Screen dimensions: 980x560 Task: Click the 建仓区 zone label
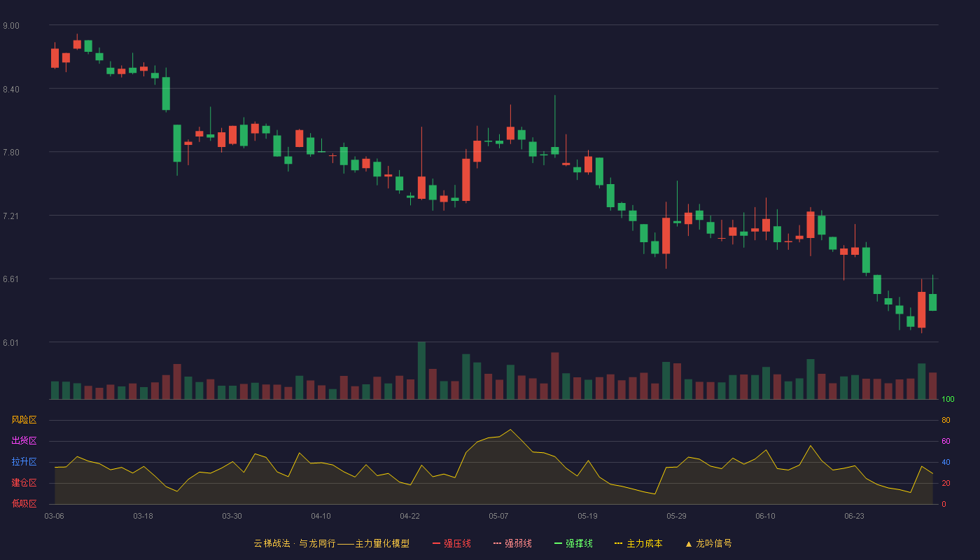pyautogui.click(x=24, y=483)
